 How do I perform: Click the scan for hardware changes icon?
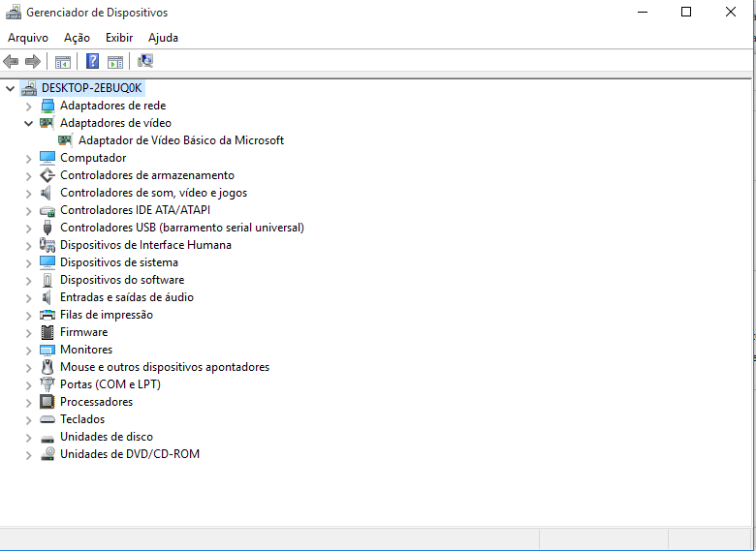click(145, 61)
